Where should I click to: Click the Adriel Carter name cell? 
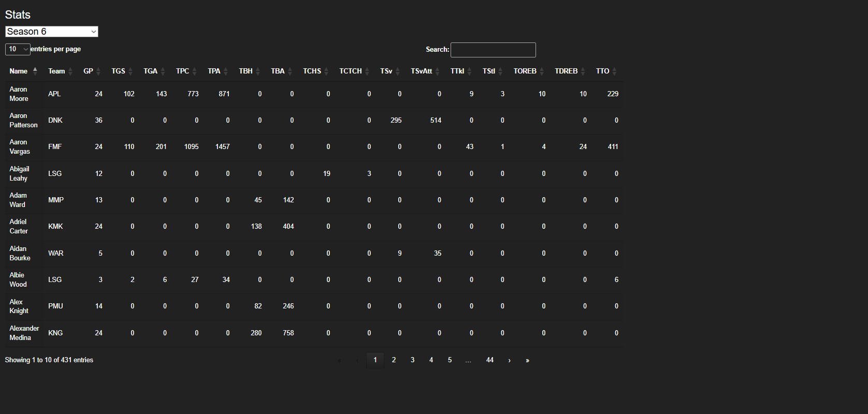[24, 226]
